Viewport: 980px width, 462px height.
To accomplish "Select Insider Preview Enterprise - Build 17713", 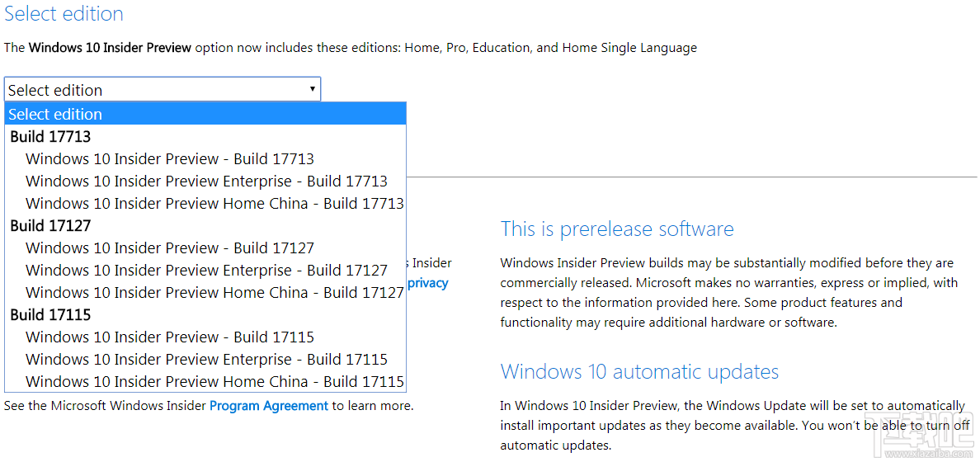I will 205,181.
